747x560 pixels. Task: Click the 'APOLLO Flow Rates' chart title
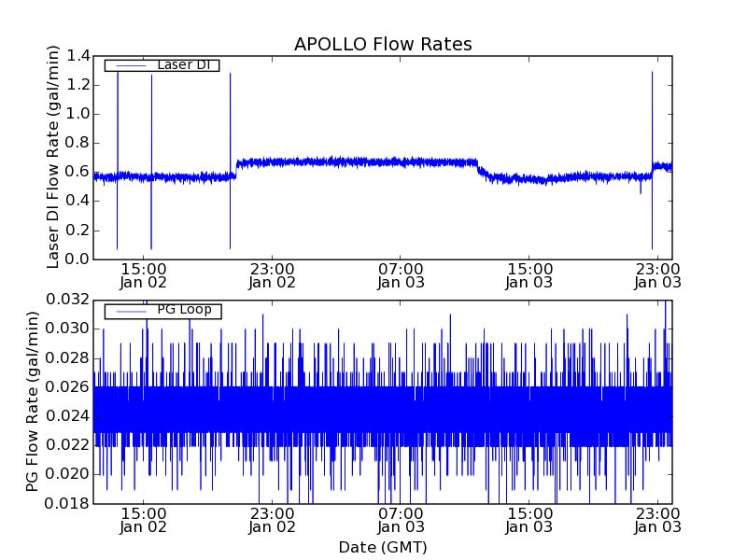pos(383,44)
